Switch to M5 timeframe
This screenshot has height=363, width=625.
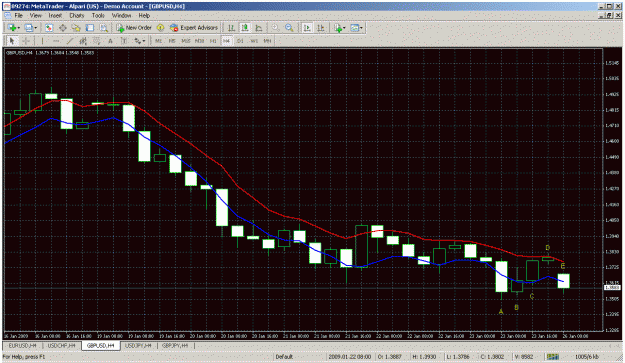(172, 41)
